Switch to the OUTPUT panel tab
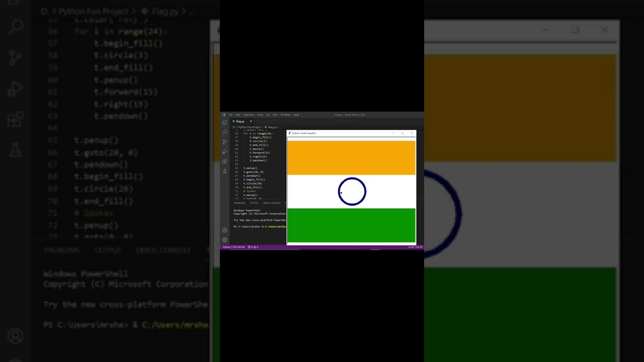This screenshot has width=644, height=362. click(x=254, y=203)
